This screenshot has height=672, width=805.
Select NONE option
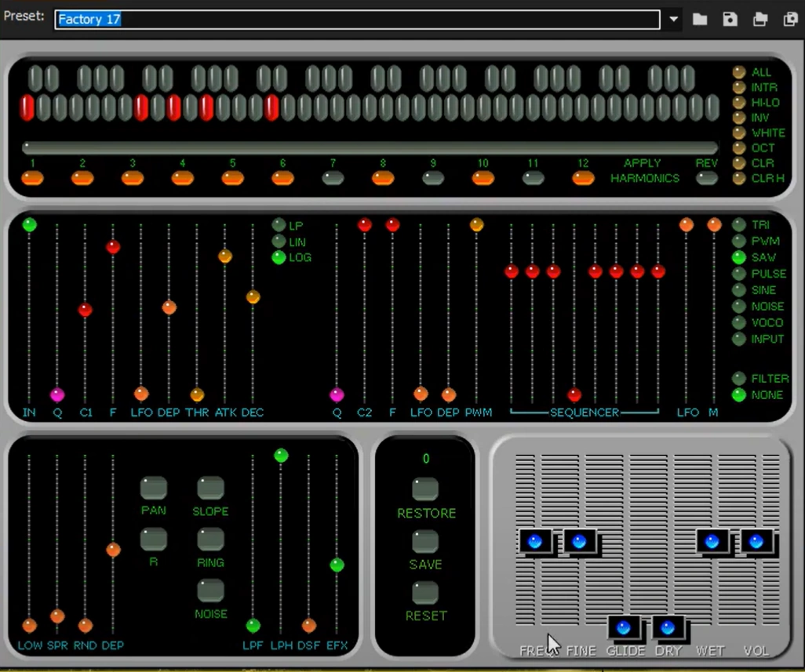point(739,395)
